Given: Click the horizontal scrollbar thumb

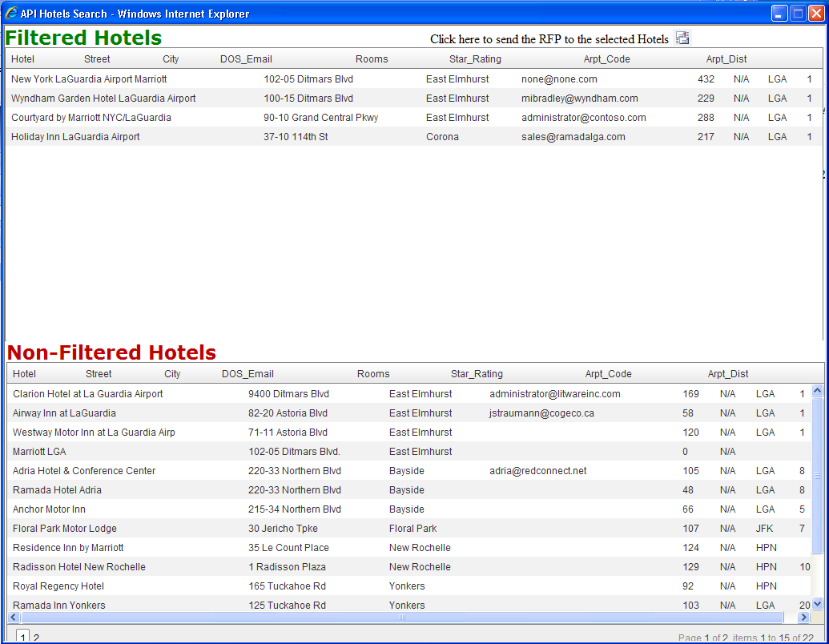Looking at the screenshot, I should pos(401,617).
